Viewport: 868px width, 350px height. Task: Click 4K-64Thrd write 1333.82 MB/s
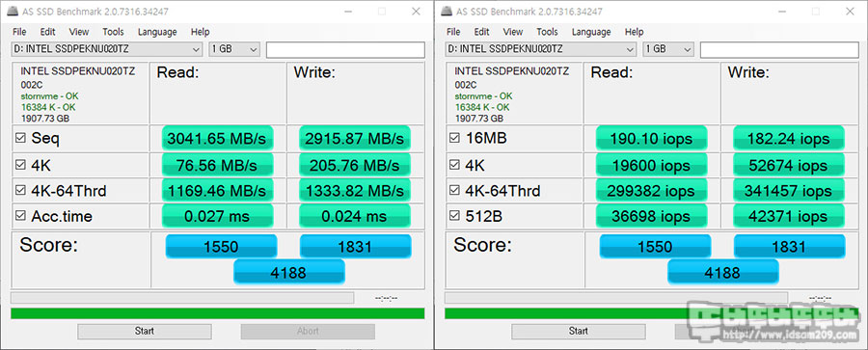(x=355, y=191)
